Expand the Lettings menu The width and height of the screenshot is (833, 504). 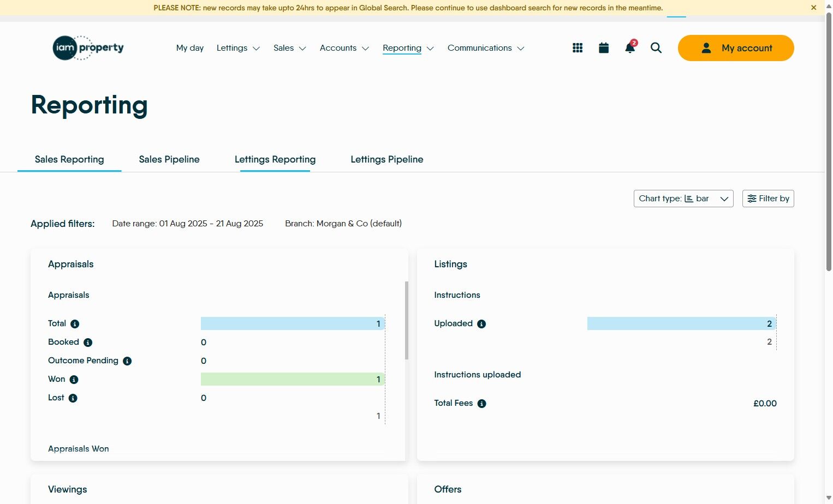click(x=238, y=48)
